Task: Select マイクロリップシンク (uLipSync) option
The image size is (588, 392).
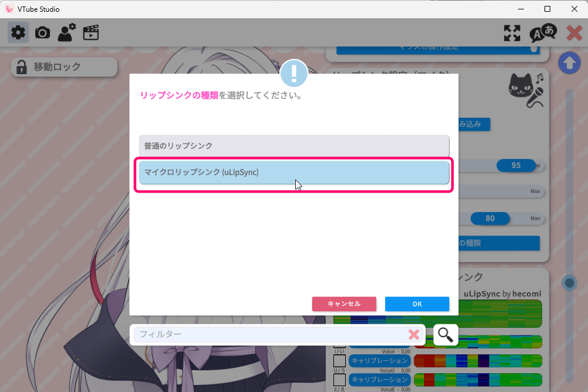Action: pos(294,172)
